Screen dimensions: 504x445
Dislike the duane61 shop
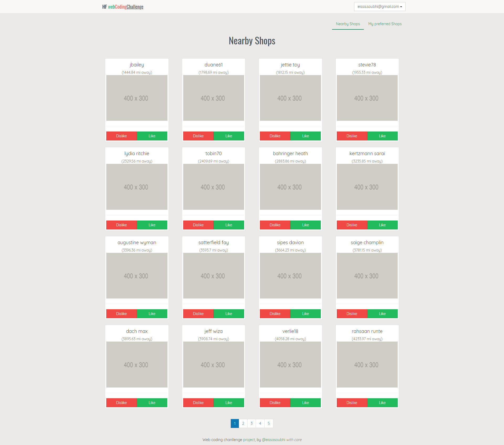point(198,136)
